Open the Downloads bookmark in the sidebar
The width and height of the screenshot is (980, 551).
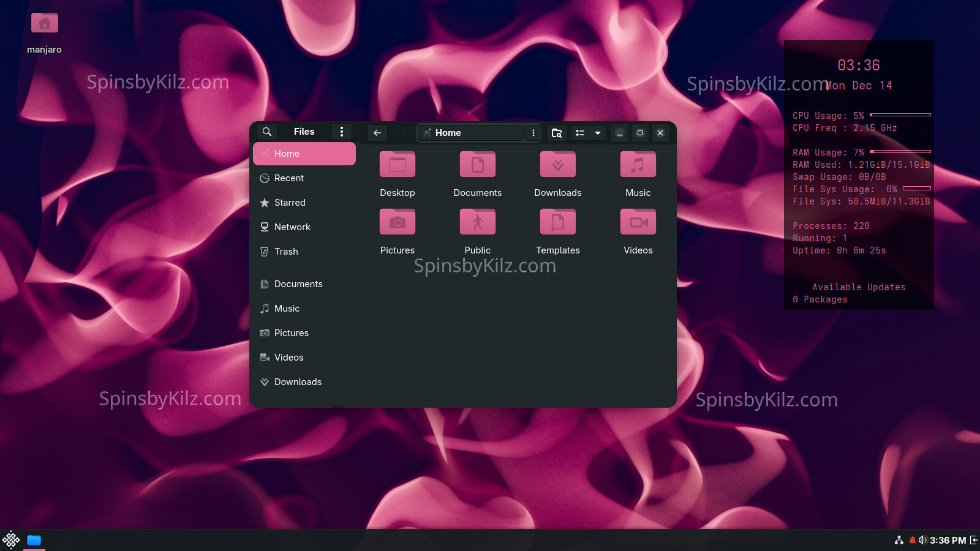pos(298,382)
